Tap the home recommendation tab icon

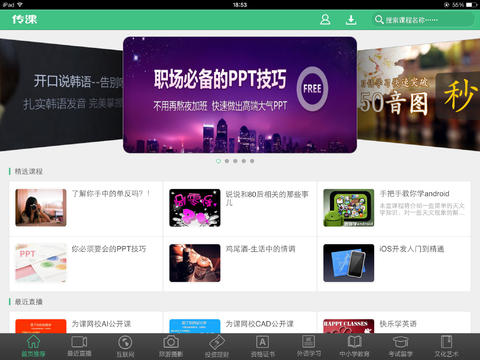click(33, 342)
